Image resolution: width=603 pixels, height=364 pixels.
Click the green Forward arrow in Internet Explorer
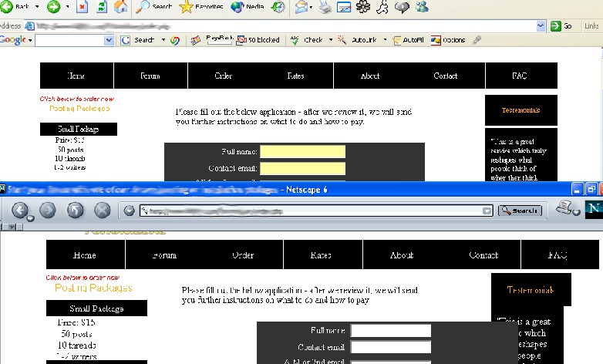[53, 6]
